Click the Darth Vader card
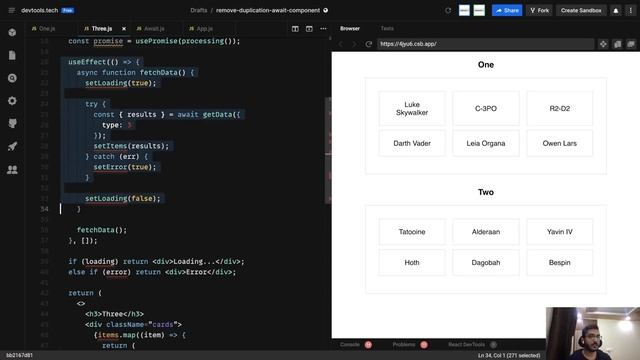Image resolution: width=640 pixels, height=360 pixels. click(412, 143)
